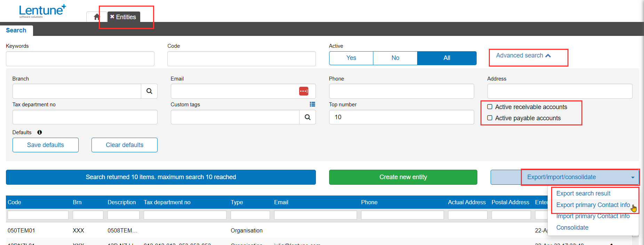Open the Export/import/consolidate dropdown
The height and width of the screenshot is (245, 644).
[x=565, y=177]
